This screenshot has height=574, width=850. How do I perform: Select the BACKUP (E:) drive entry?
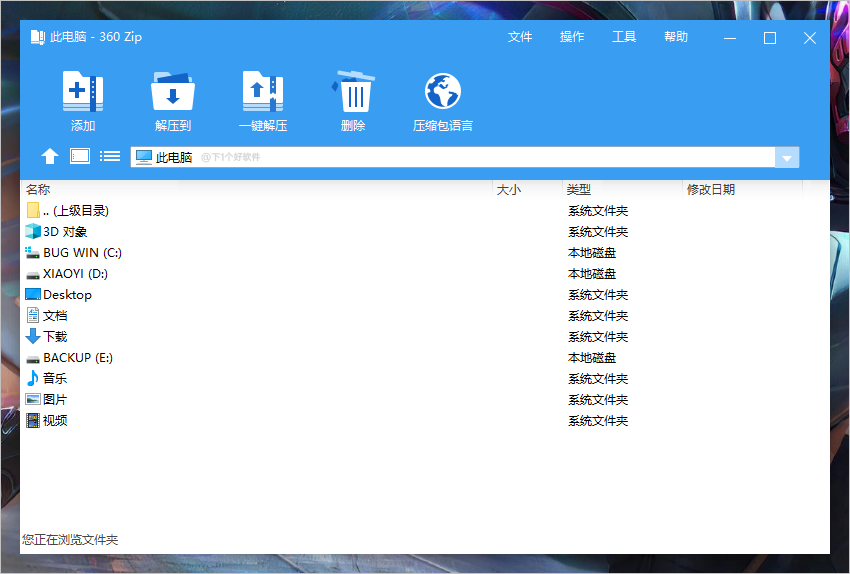tap(78, 358)
